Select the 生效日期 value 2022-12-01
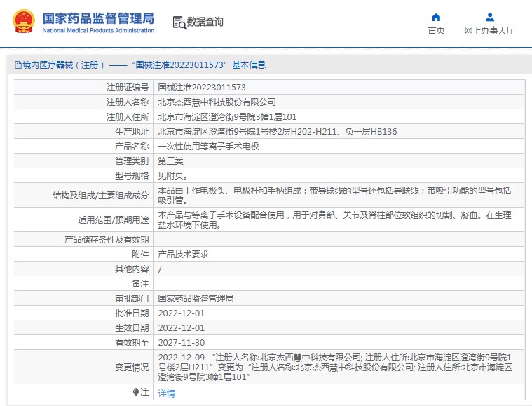Screen dimensions: 532x406 pos(181,328)
